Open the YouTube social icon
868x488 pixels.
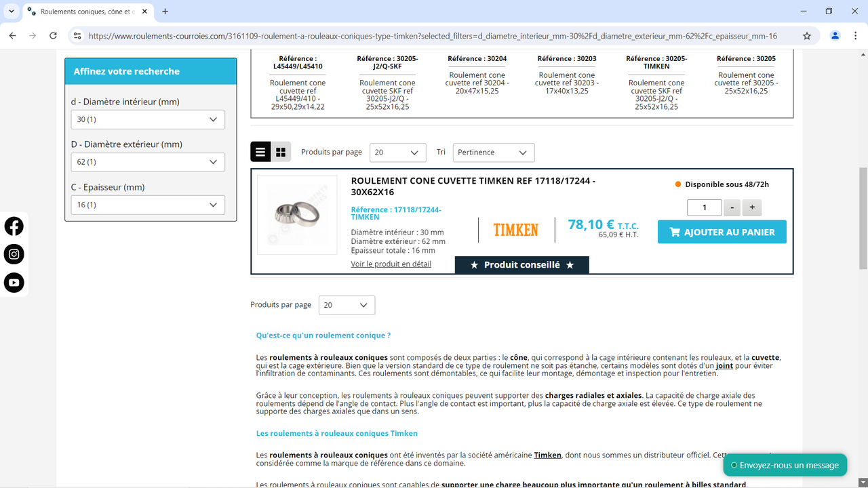pos(14,283)
